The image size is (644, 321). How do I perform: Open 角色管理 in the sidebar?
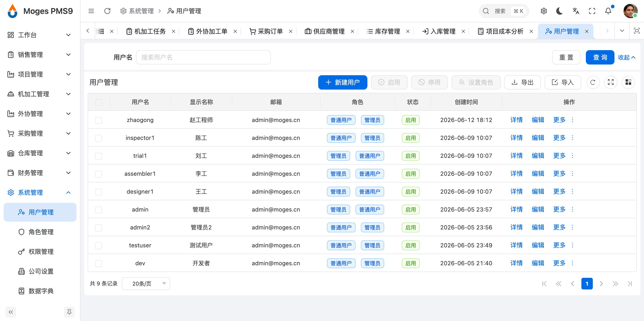coord(40,232)
